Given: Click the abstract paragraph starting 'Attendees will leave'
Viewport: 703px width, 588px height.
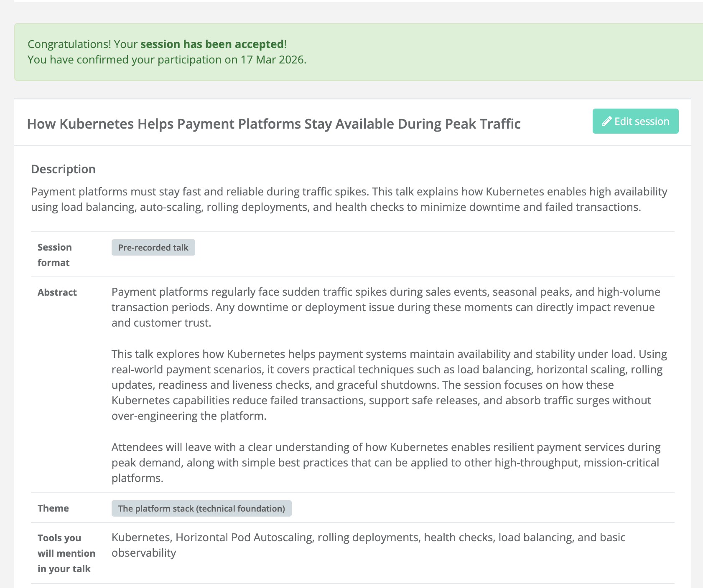Looking at the screenshot, I should click(386, 463).
